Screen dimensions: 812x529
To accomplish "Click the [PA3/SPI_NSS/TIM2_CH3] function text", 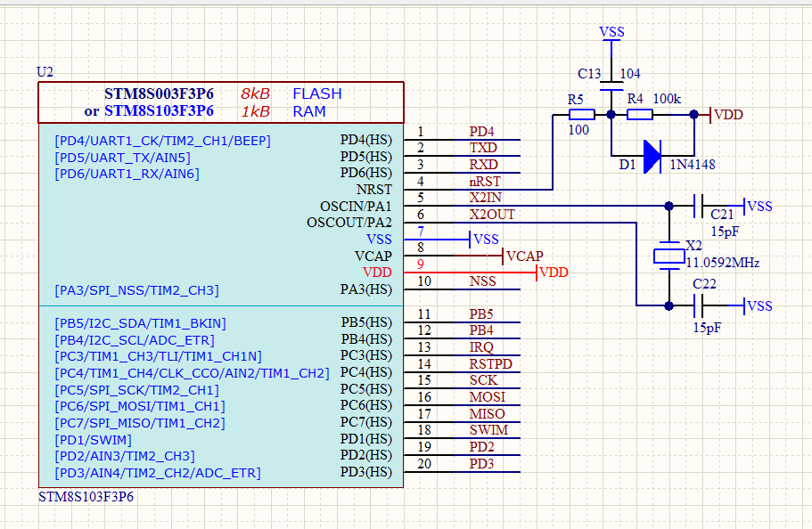I will coord(136,290).
